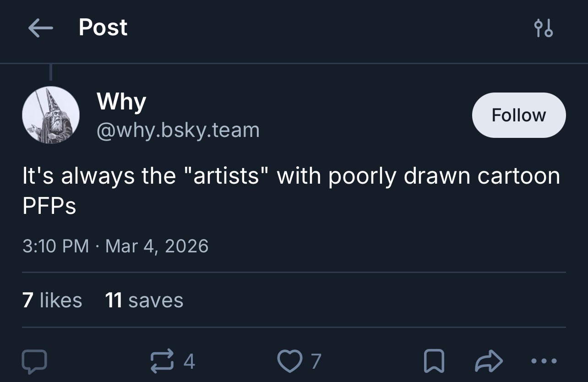Click the 3:10 PM Mar 4 timestamp
Viewport: 588px width, 382px height.
click(115, 246)
